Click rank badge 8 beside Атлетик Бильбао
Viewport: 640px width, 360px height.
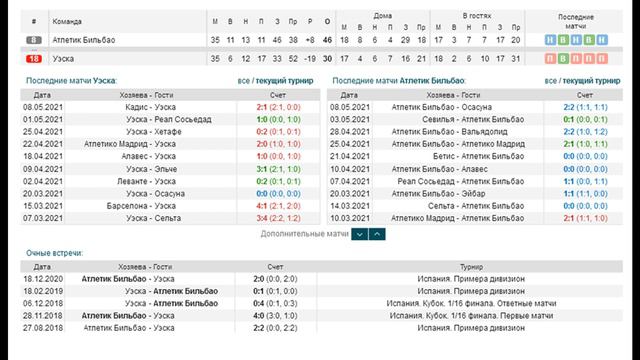[x=34, y=40]
